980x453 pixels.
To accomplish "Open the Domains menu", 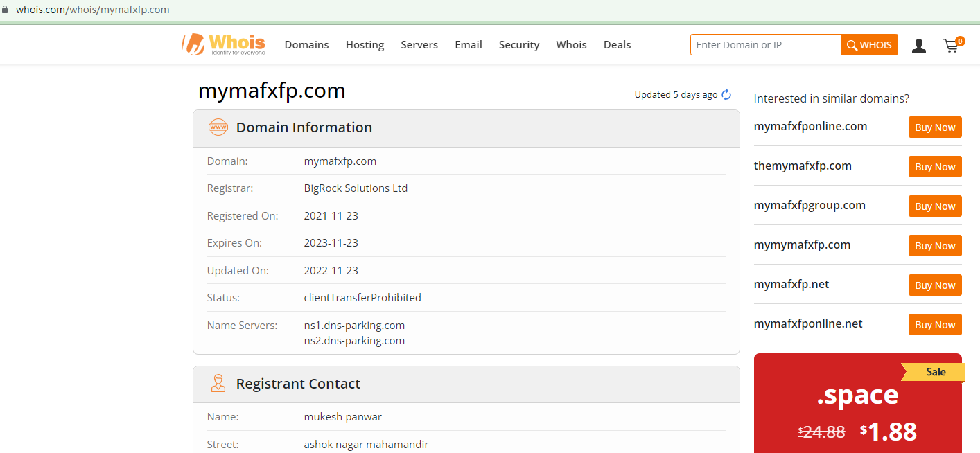I will [306, 45].
